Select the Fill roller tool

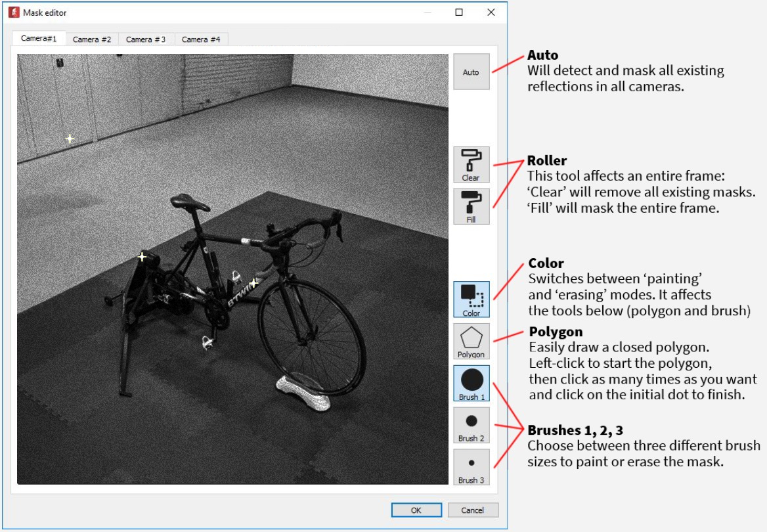point(471,206)
